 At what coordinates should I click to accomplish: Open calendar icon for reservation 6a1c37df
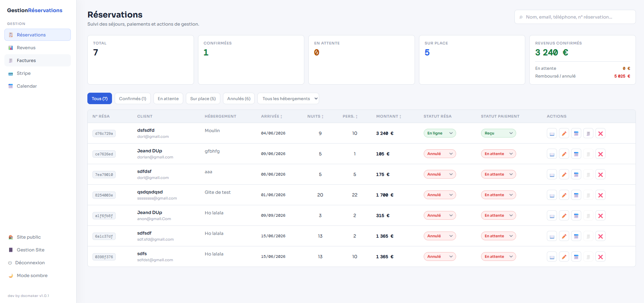click(x=576, y=236)
